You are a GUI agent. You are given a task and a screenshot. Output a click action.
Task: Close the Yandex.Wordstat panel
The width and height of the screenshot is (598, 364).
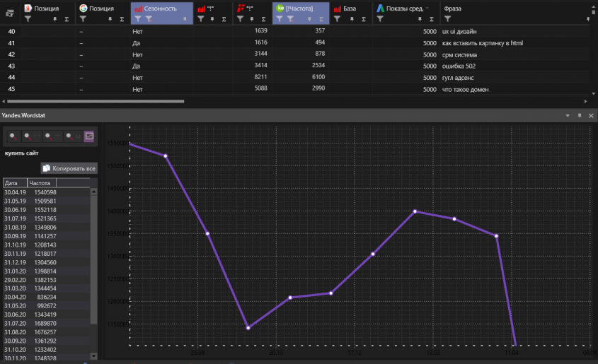(x=591, y=115)
